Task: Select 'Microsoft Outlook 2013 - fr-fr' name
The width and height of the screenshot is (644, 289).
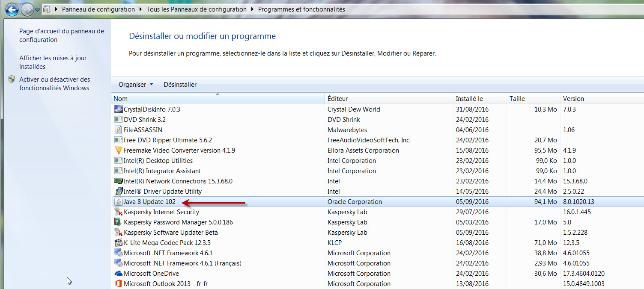Action: [x=166, y=284]
